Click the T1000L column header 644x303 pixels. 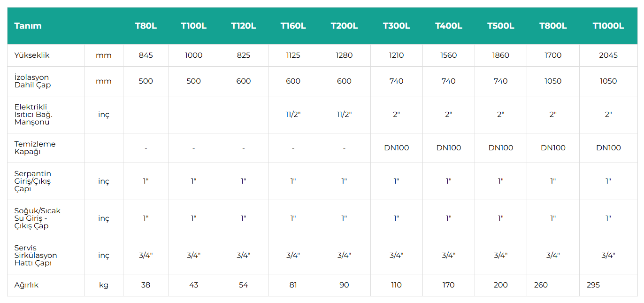click(608, 26)
